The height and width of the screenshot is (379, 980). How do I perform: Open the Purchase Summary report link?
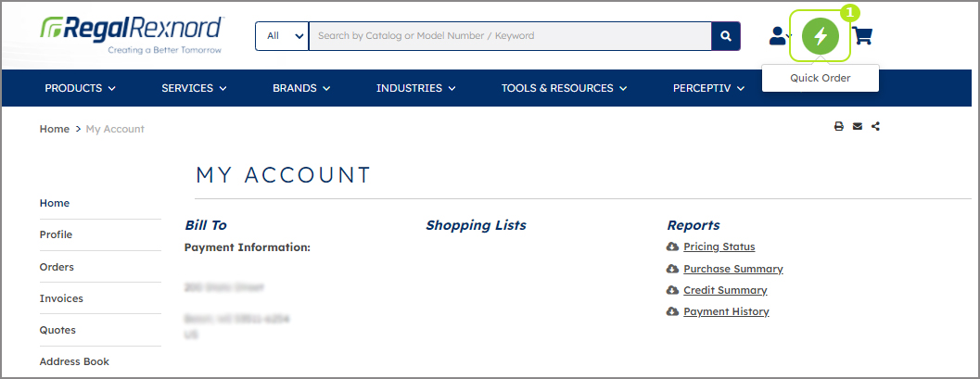point(733,269)
